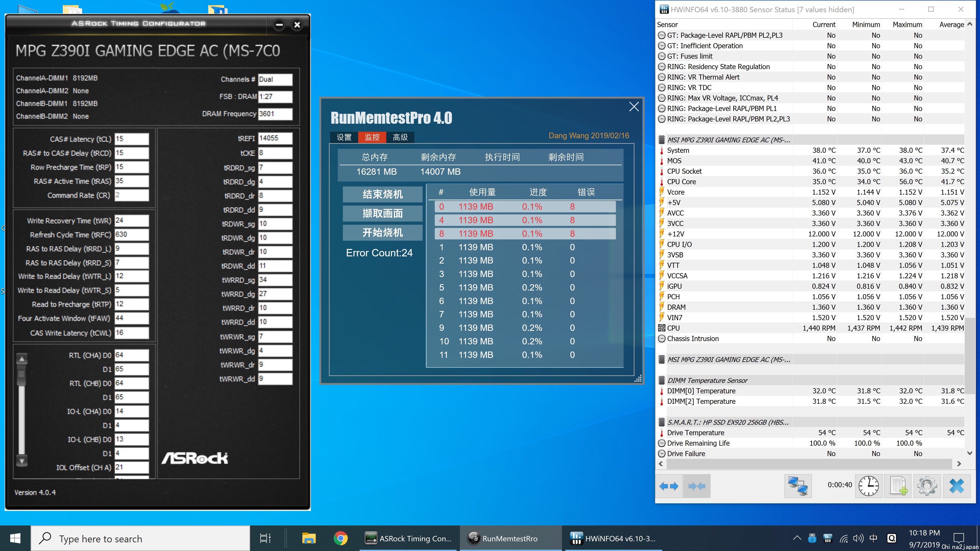Open File Explorer from taskbar
Viewport: 980px width, 551px height.
coord(309,538)
